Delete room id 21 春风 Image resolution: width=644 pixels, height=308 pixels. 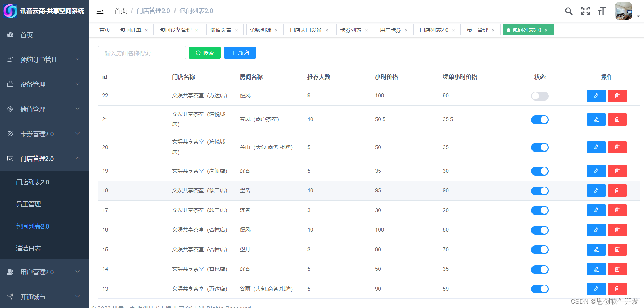tap(617, 120)
